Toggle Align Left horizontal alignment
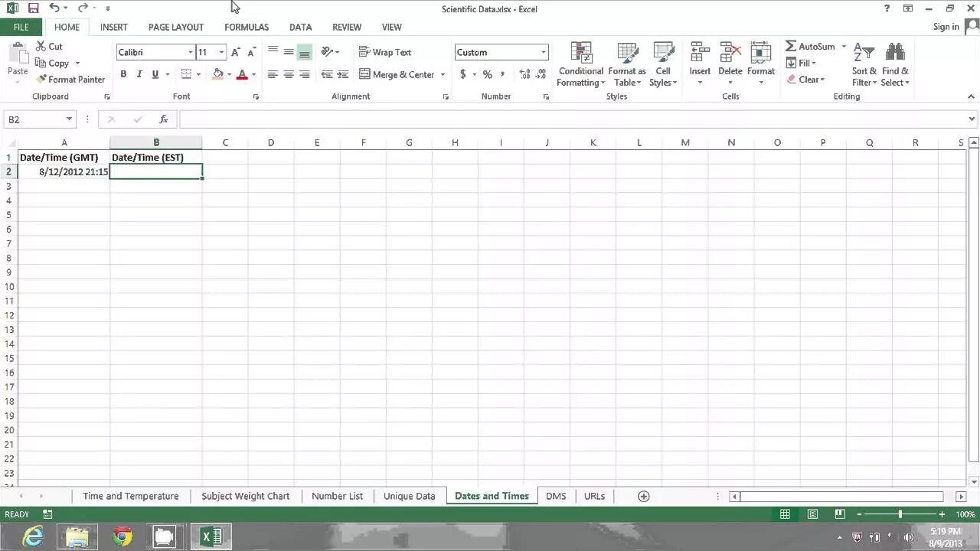 coord(273,74)
